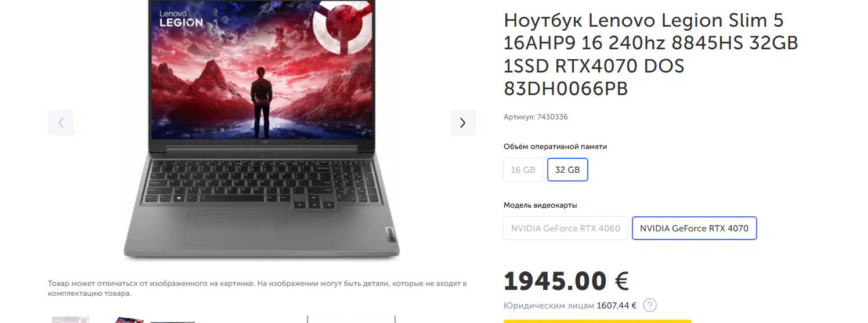
Task: Select the 16 GB memory option
Action: click(523, 170)
